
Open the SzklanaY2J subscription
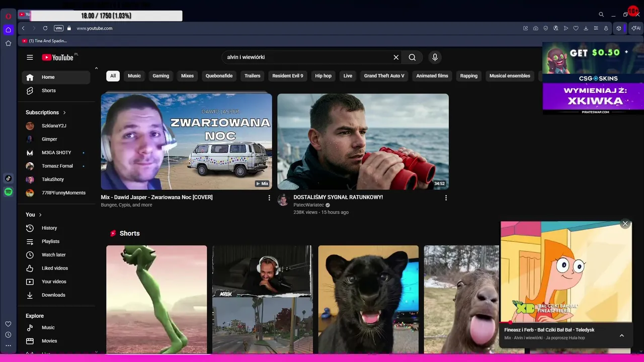point(56,126)
